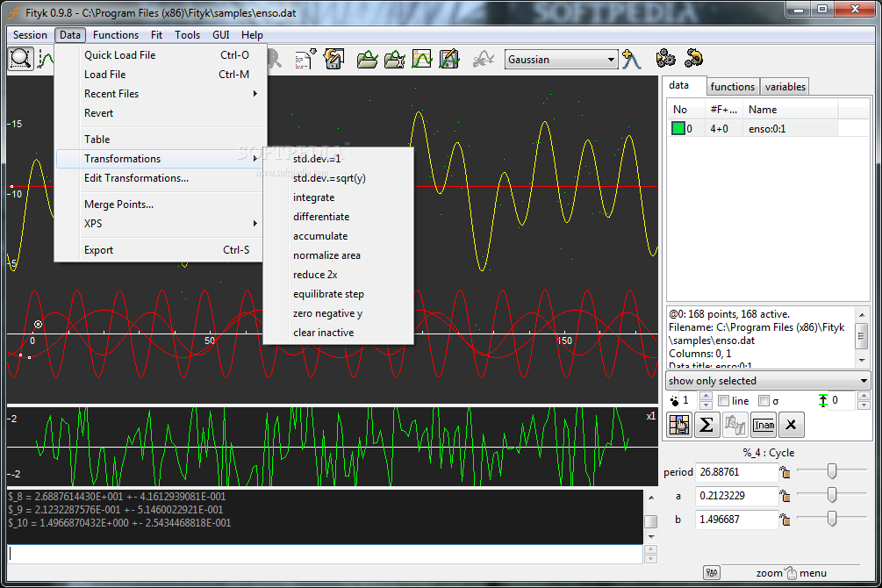Toggle the lock icon beside period

(785, 472)
